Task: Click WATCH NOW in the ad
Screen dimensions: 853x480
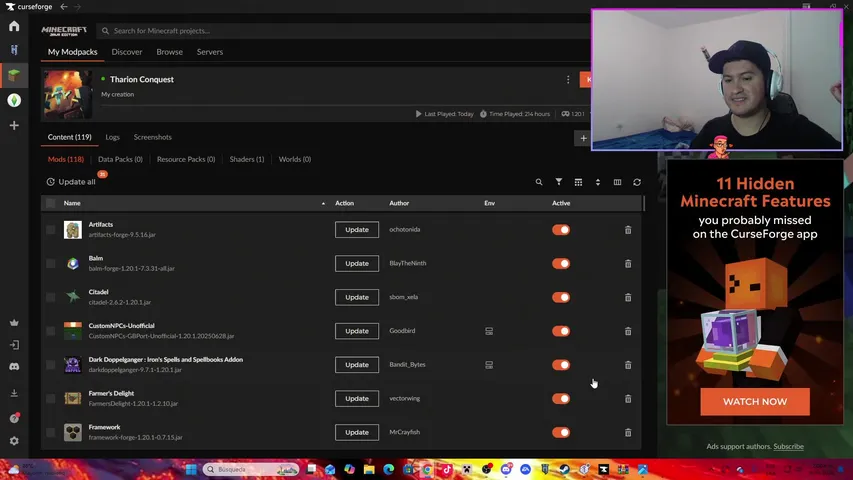Action: pos(755,402)
